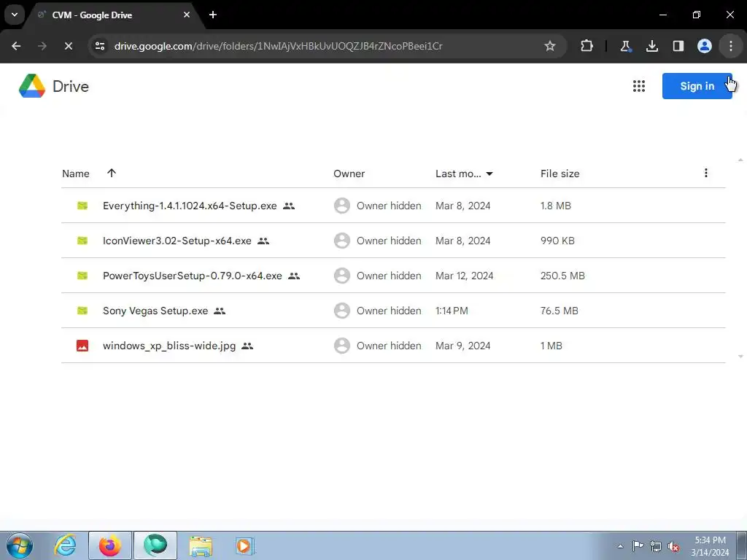Viewport: 747px width, 560px height.
Task: Show hidden tray icons arrow
Action: (x=620, y=547)
